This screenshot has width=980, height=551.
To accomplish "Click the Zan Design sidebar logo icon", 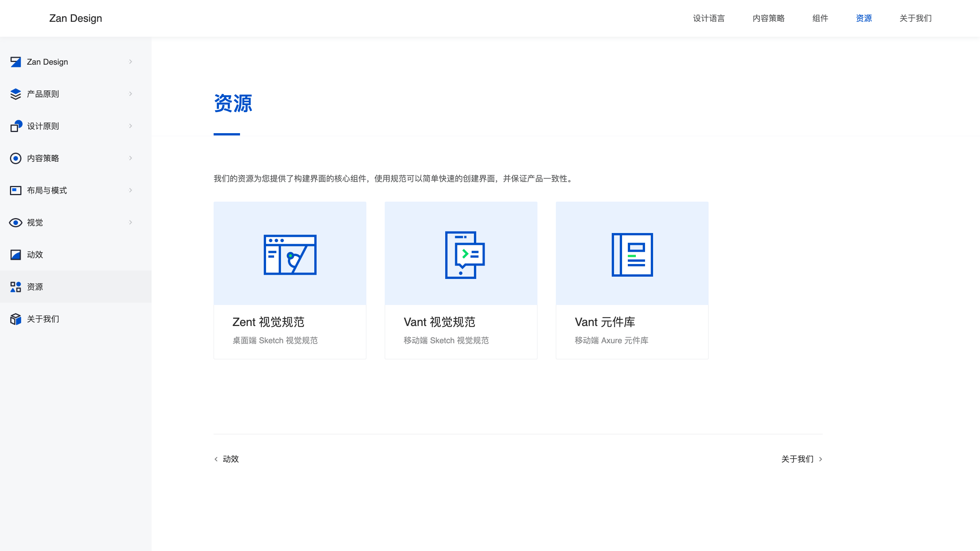I will click(x=16, y=62).
